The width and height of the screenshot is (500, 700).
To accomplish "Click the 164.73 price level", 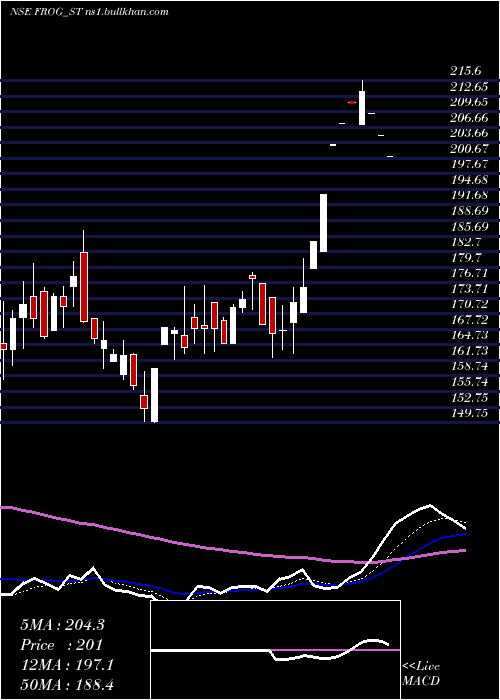I will [x=469, y=335].
